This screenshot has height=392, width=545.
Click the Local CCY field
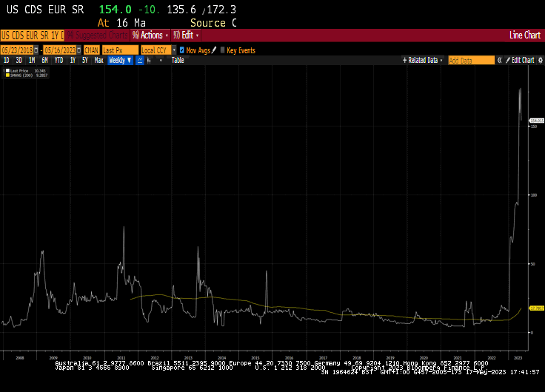156,50
